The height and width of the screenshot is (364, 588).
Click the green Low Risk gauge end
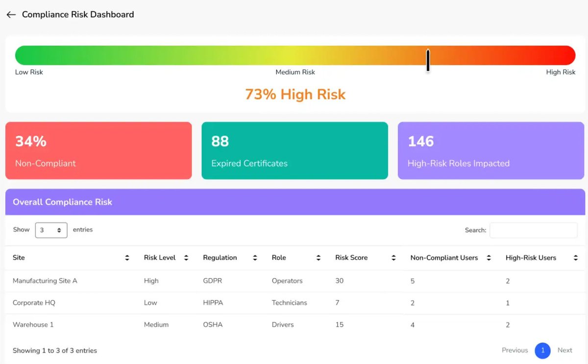pyautogui.click(x=24, y=55)
